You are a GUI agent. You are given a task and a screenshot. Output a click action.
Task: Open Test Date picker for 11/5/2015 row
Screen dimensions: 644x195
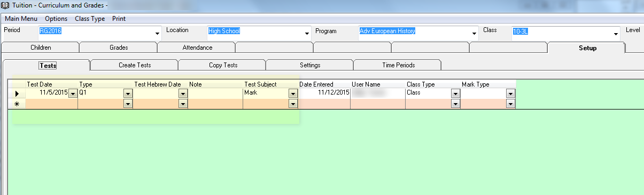click(x=73, y=93)
